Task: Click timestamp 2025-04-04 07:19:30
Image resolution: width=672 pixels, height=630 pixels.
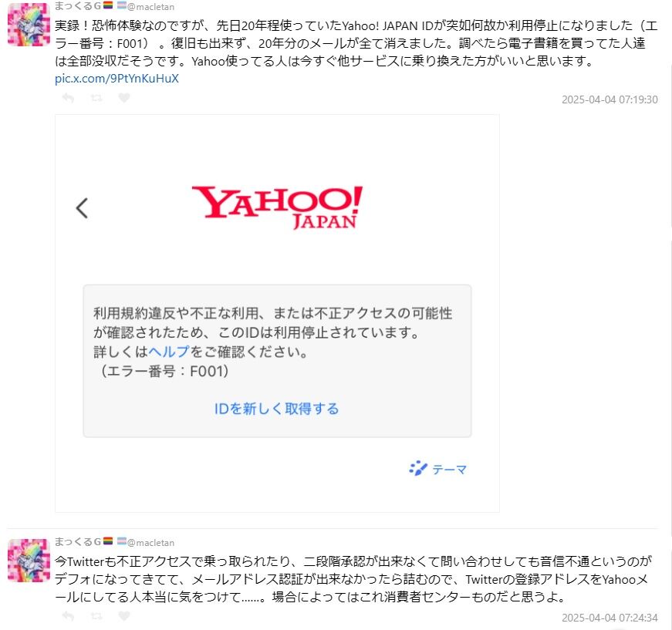Action: tap(610, 99)
